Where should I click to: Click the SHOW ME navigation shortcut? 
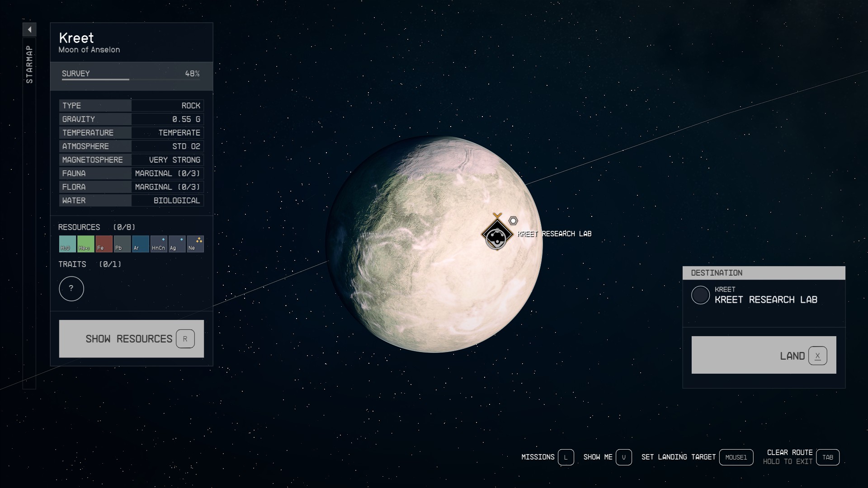(625, 456)
